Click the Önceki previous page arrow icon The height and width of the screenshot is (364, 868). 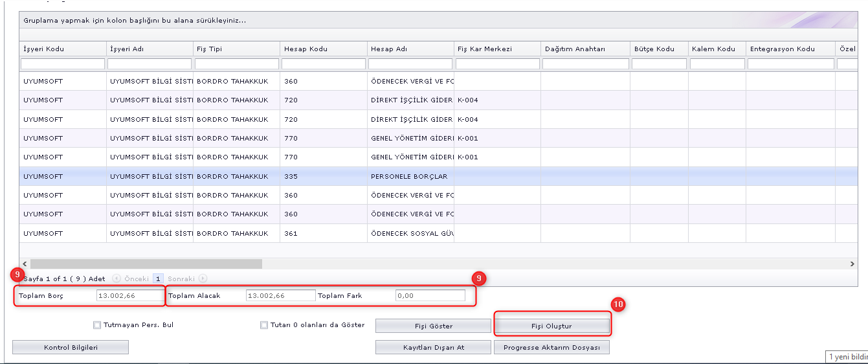[x=117, y=279]
